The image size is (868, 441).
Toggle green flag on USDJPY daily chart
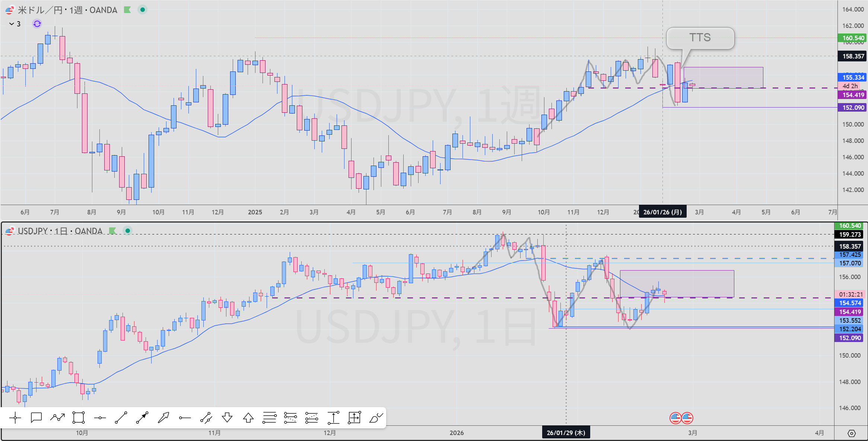tap(112, 231)
